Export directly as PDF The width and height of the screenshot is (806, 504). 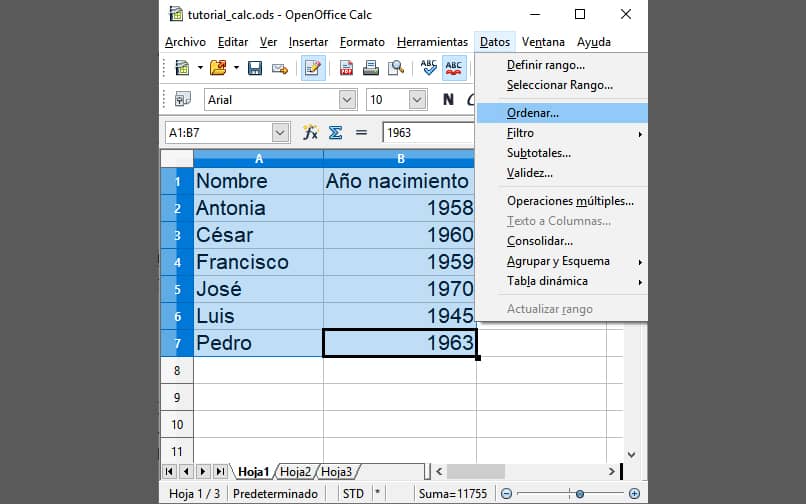(346, 68)
